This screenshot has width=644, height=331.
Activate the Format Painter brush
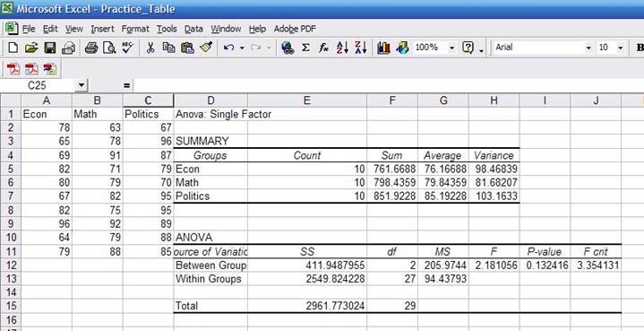coord(206,48)
